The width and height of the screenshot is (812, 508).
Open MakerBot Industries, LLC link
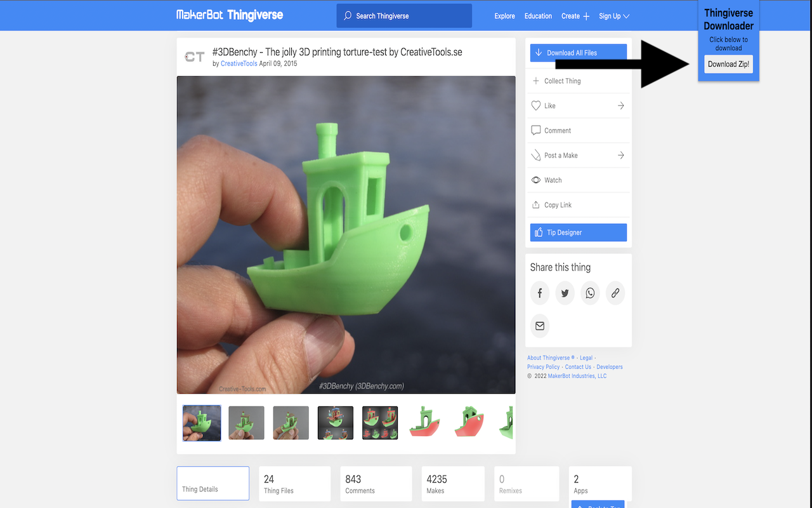pos(577,376)
